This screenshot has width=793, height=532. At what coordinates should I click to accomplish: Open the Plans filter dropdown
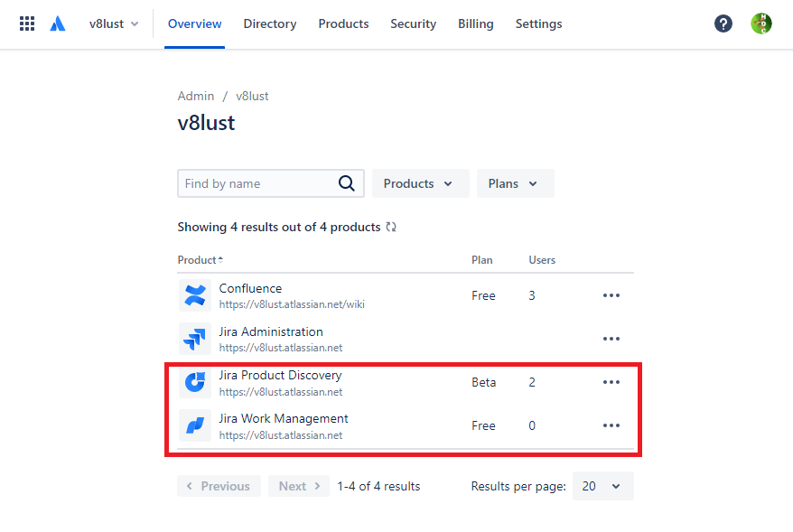pyautogui.click(x=516, y=183)
